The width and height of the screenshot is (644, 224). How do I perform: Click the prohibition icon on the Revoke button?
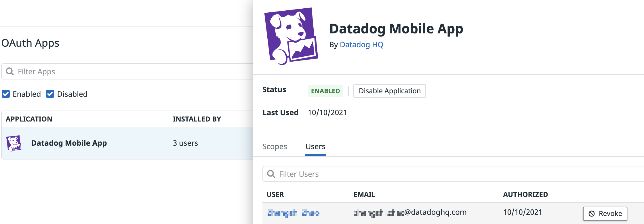[592, 214]
